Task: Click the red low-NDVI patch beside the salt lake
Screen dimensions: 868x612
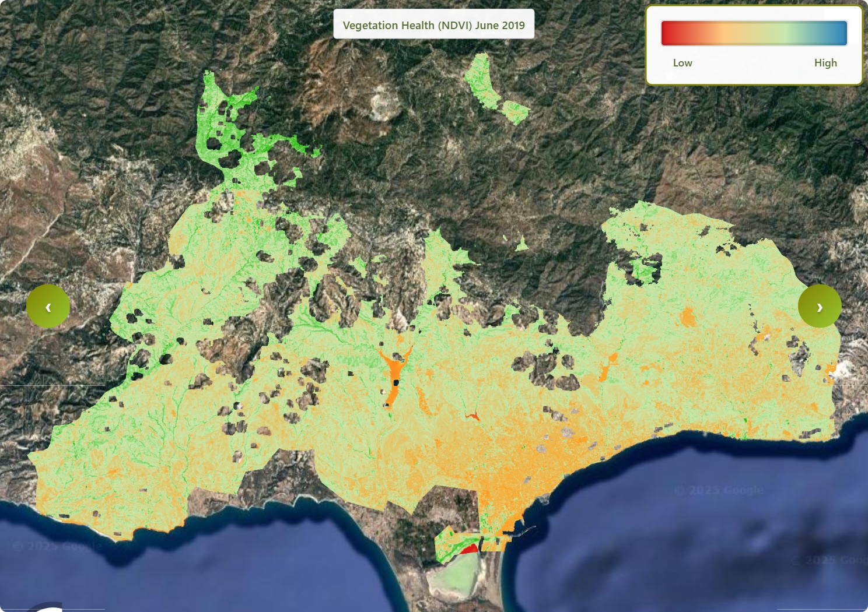Action: click(469, 548)
